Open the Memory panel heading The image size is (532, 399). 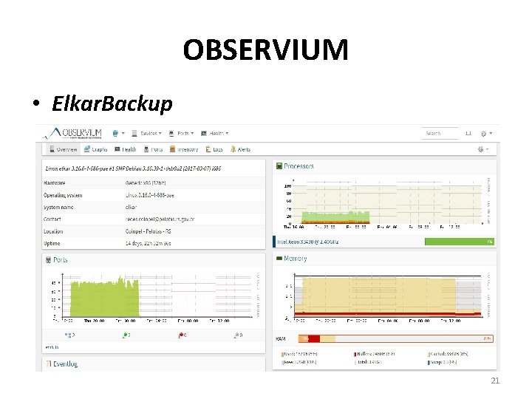point(295,259)
